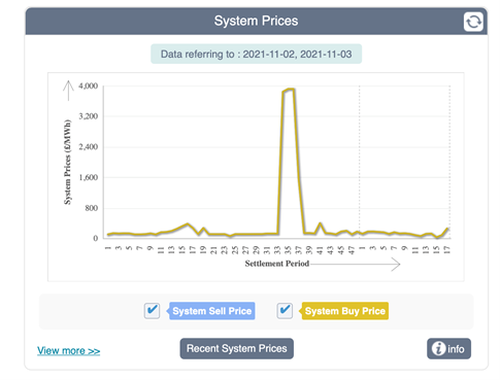
Task: Click the System Prices panel title
Action: coord(256,21)
